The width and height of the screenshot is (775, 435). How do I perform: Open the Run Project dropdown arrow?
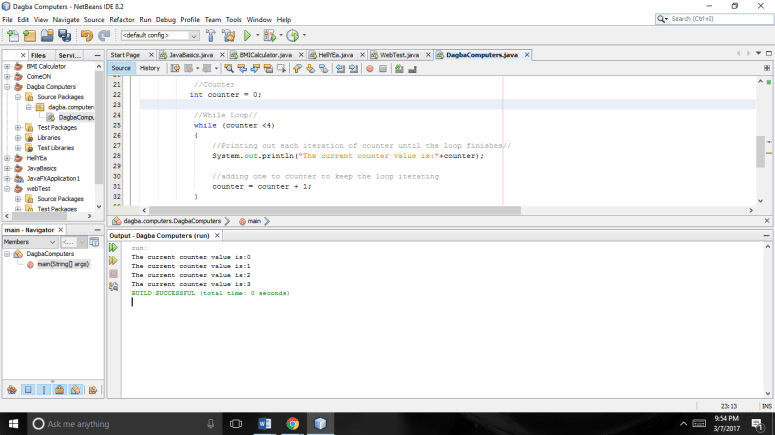[x=258, y=35]
